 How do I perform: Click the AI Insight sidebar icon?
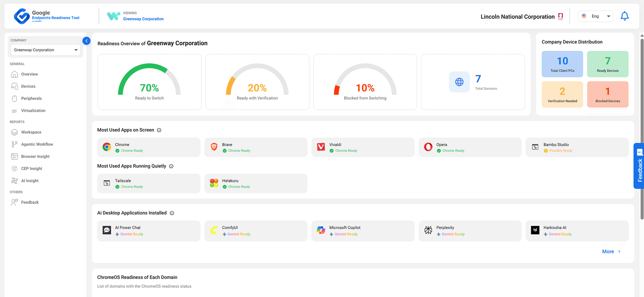click(14, 181)
